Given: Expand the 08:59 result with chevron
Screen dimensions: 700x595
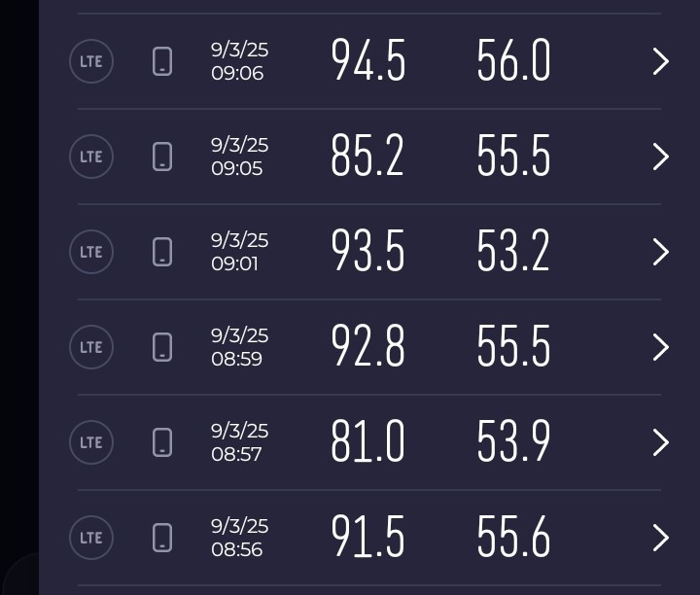Looking at the screenshot, I should 661,347.
